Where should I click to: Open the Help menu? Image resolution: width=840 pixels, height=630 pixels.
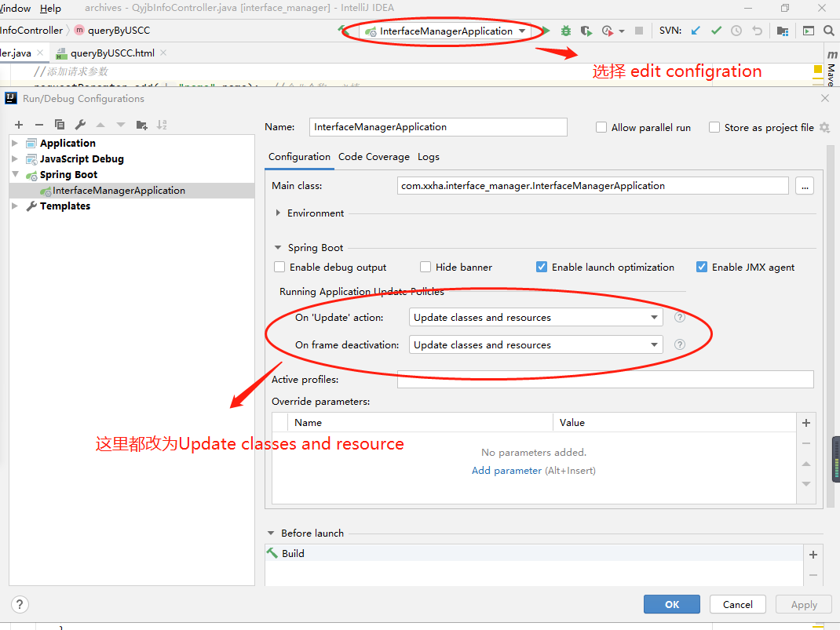click(x=50, y=8)
